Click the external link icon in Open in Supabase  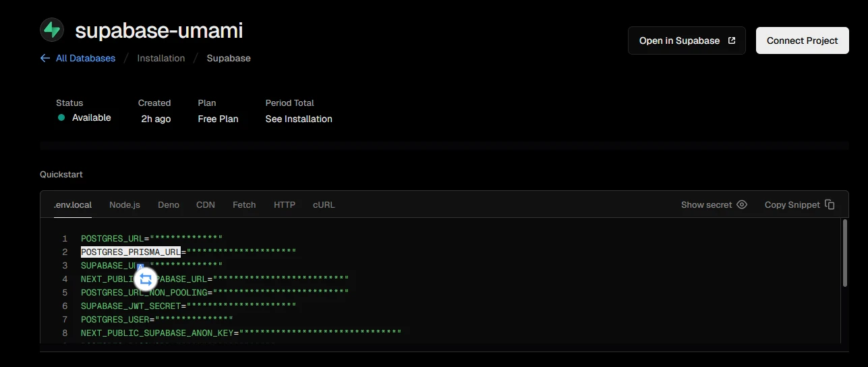(732, 40)
